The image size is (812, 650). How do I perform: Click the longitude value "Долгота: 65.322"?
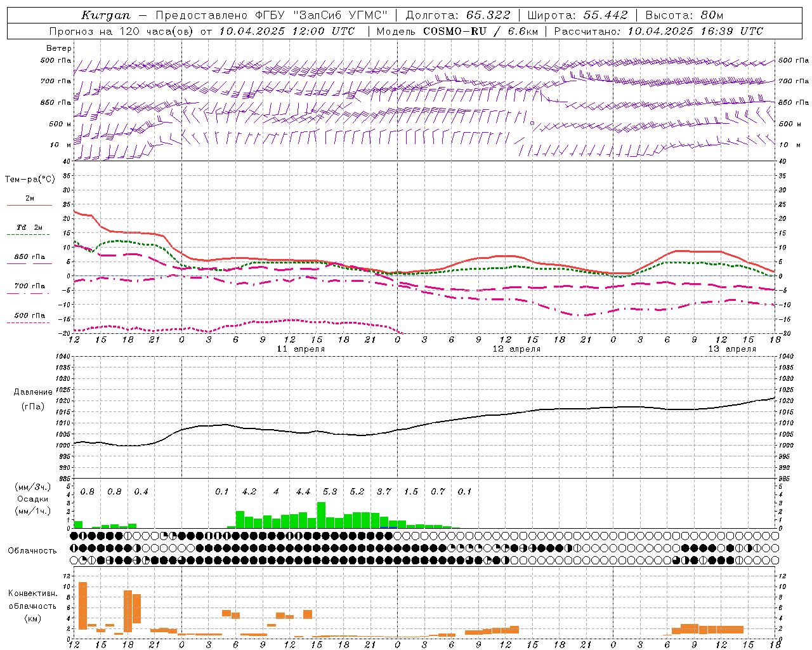458,15
